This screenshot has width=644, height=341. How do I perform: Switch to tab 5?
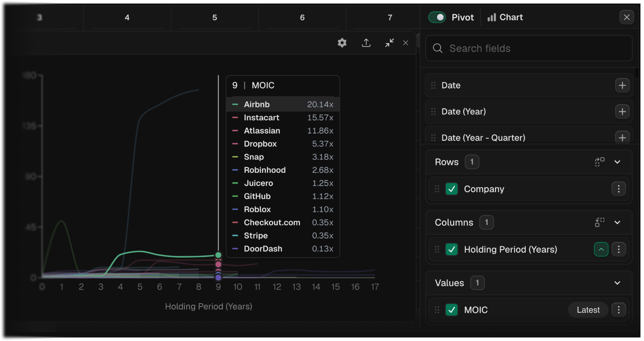pos(214,17)
